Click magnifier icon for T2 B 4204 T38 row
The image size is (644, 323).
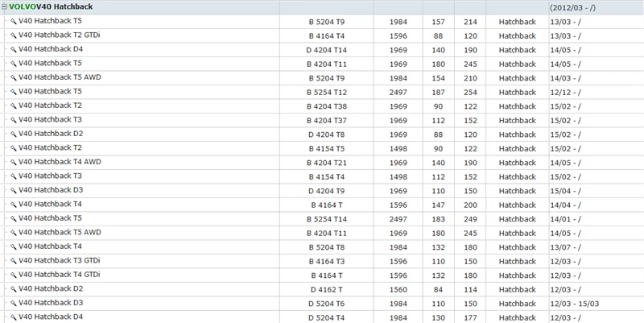click(x=14, y=106)
